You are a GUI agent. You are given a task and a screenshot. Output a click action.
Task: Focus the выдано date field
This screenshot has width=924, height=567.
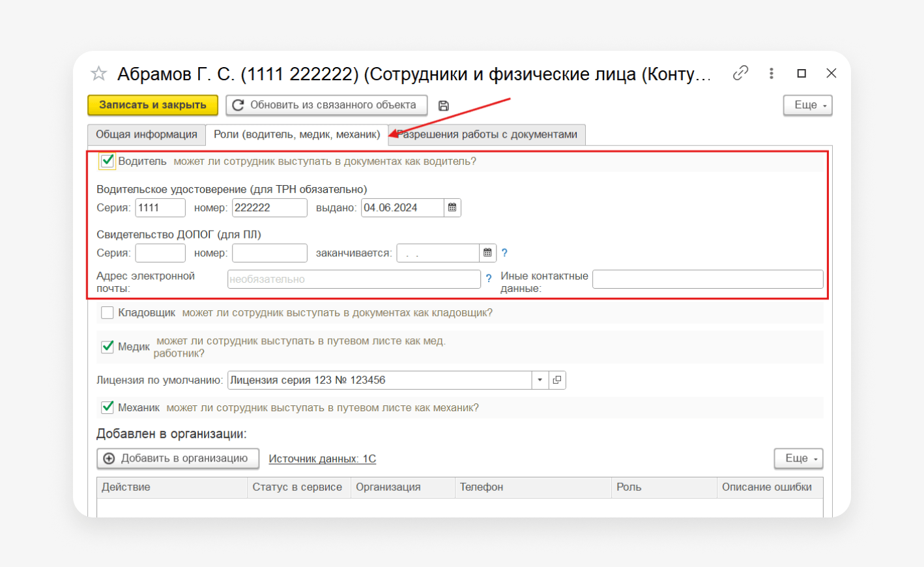[403, 208]
